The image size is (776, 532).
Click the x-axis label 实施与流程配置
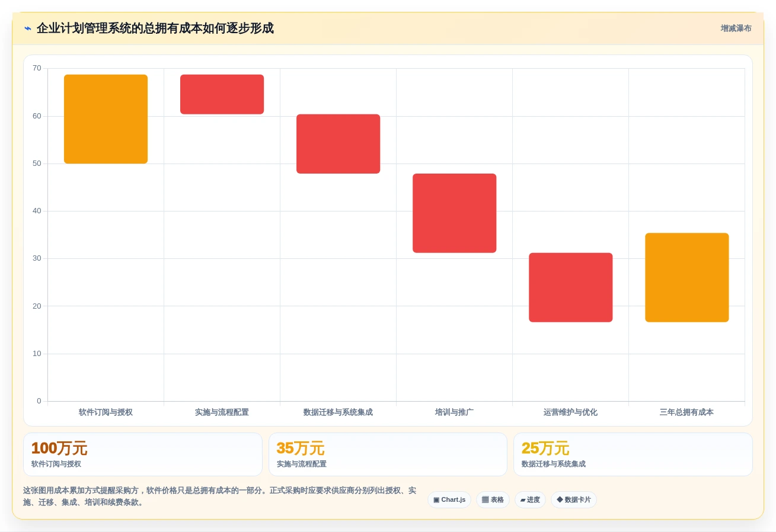point(222,412)
